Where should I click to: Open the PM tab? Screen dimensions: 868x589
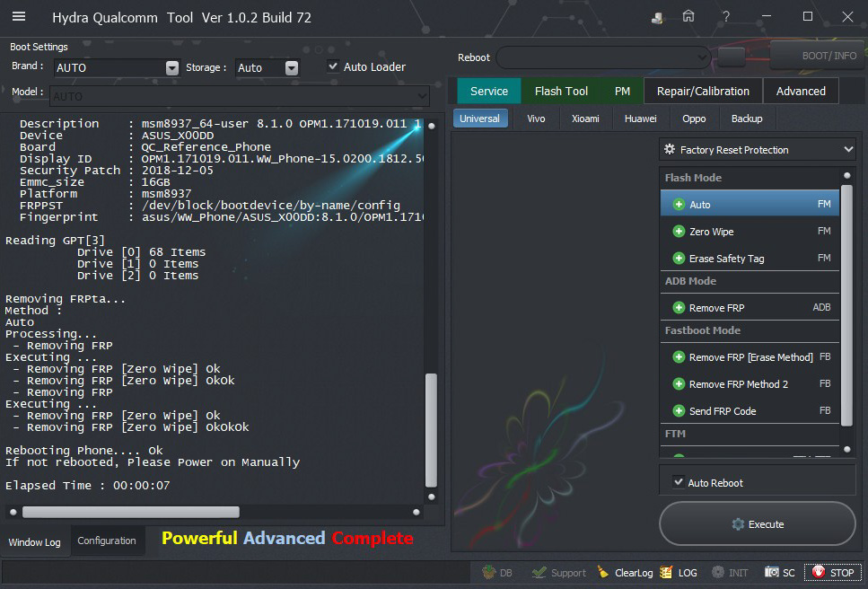622,91
